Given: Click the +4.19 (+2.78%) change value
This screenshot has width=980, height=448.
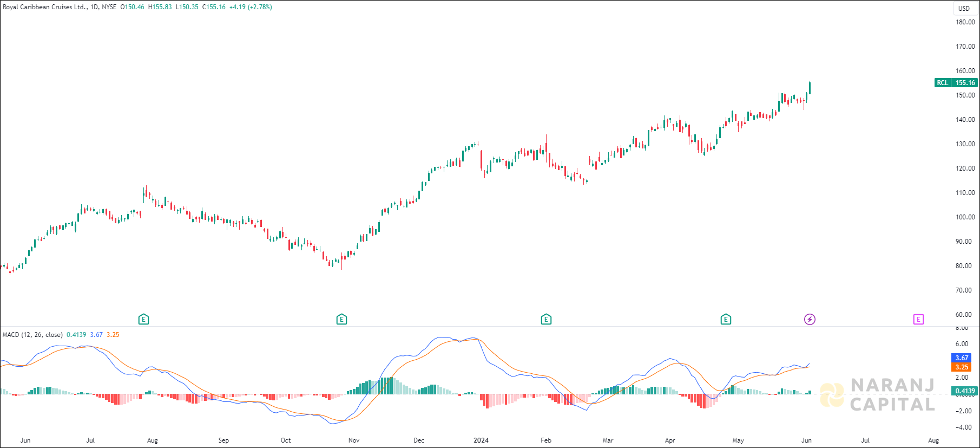Looking at the screenshot, I should coord(251,7).
